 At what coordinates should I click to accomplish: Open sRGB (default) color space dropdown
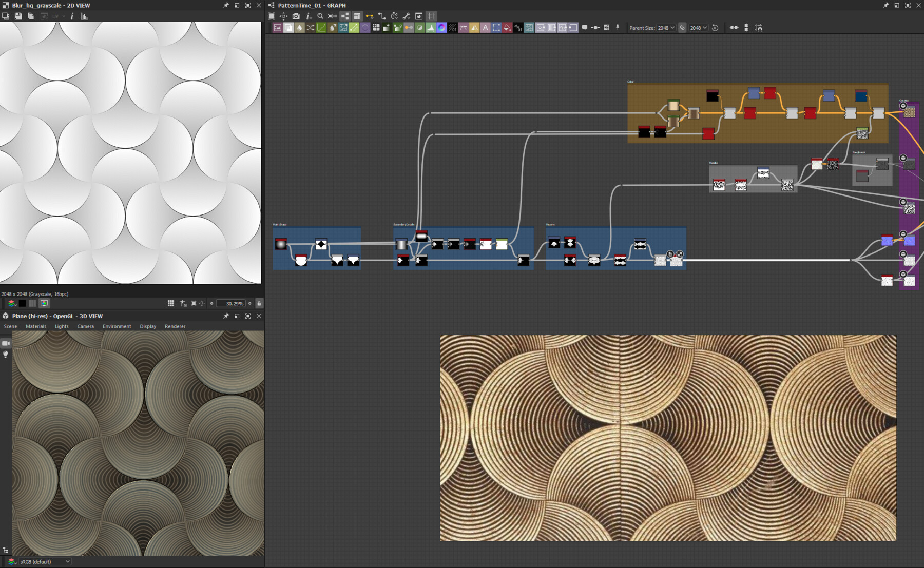45,562
